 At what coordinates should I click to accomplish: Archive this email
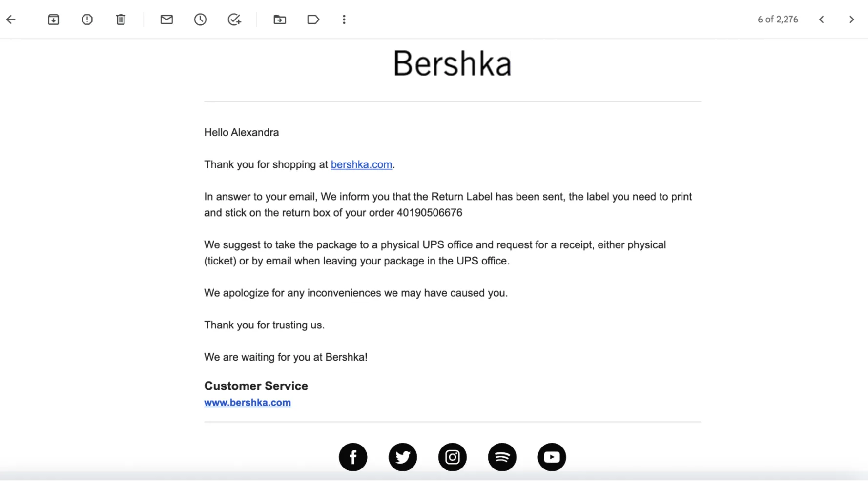click(53, 20)
